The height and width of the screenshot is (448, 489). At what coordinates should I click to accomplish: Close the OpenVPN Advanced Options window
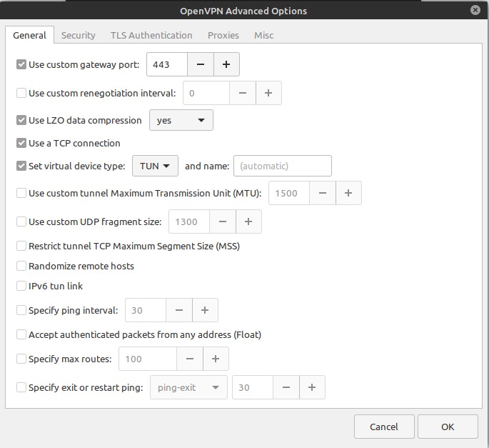point(475,10)
